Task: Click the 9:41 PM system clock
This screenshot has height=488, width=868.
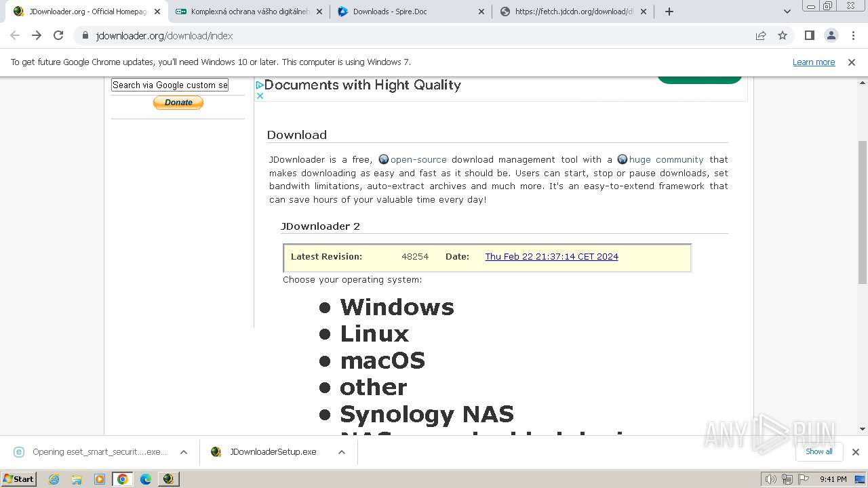Action: pos(833,479)
